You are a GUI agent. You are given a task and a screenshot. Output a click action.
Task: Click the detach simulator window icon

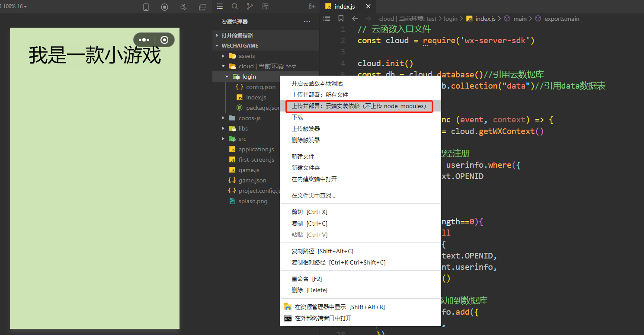(202, 7)
